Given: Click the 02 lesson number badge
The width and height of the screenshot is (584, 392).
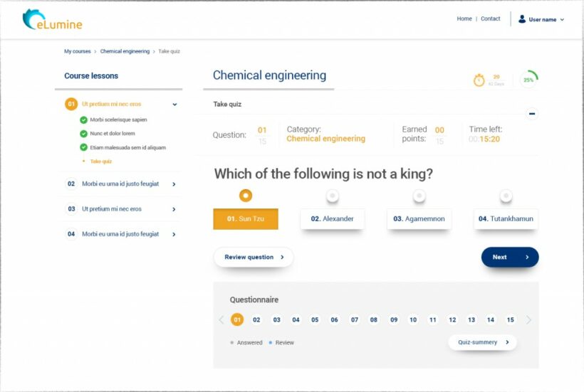Looking at the screenshot, I should 71,184.
